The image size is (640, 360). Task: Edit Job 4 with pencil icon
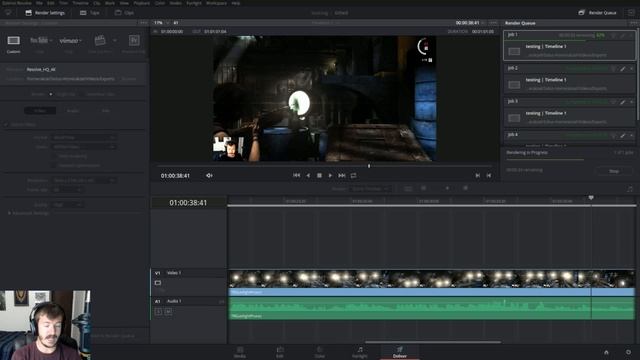[623, 135]
